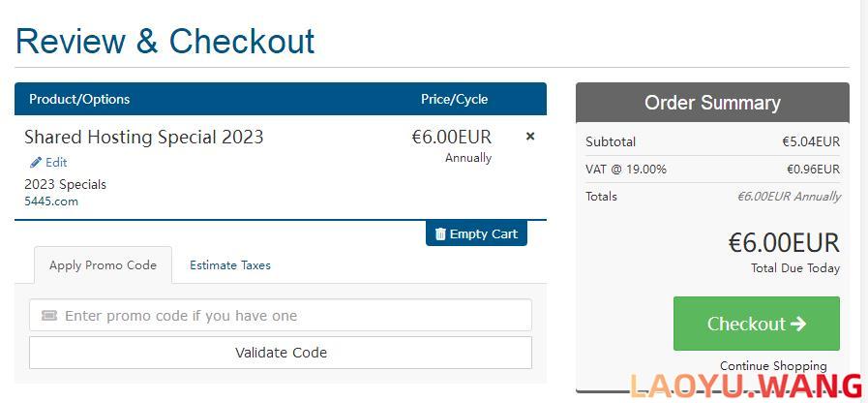Image resolution: width=868 pixels, height=403 pixels.
Task: Click the ticket icon in the promo field
Action: pos(49,316)
